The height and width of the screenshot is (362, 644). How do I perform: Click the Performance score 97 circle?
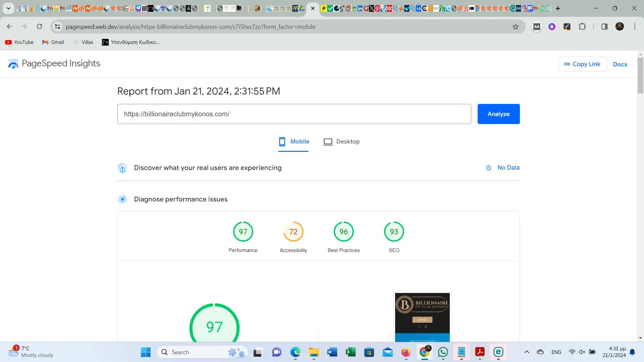coord(243,231)
